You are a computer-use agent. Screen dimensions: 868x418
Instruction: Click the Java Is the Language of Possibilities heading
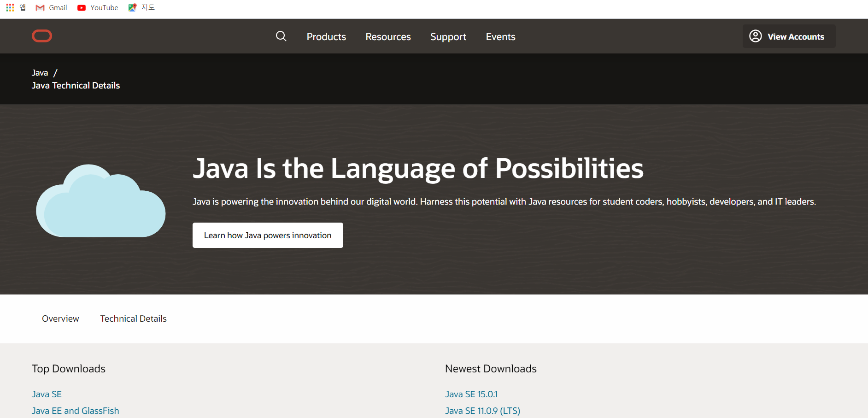418,169
